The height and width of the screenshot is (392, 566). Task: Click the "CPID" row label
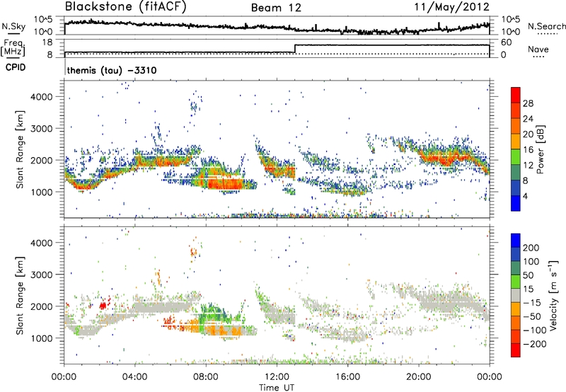click(16, 67)
